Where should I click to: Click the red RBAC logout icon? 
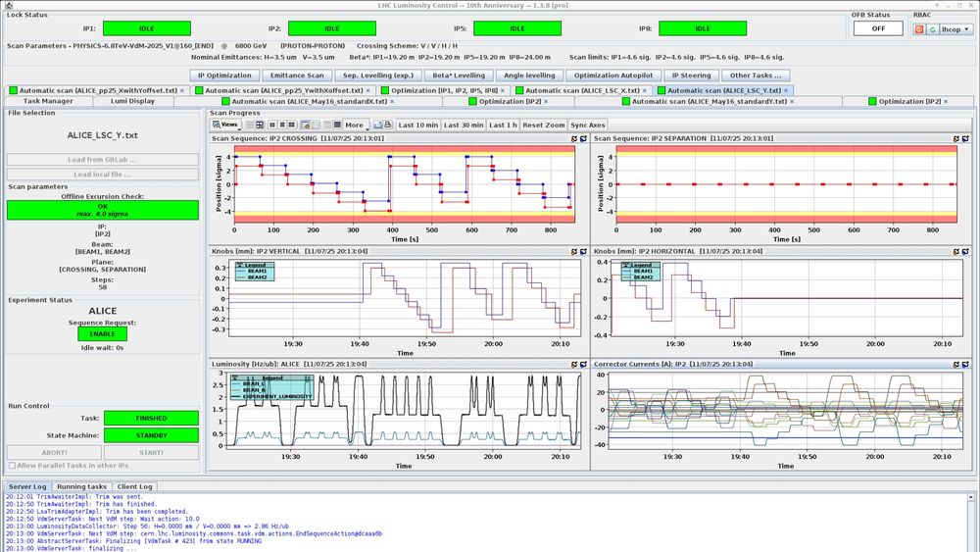click(x=919, y=29)
